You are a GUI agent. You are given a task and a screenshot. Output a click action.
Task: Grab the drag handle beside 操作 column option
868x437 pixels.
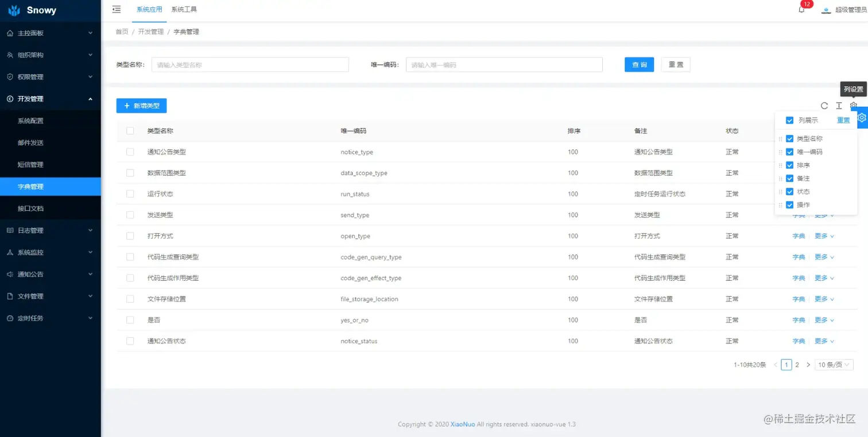pos(780,205)
